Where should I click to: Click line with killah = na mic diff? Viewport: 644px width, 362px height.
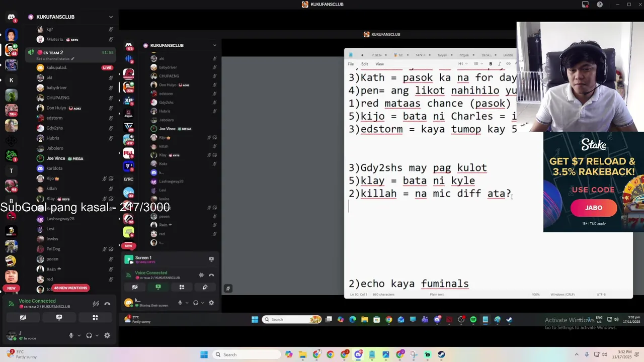tap(430, 194)
